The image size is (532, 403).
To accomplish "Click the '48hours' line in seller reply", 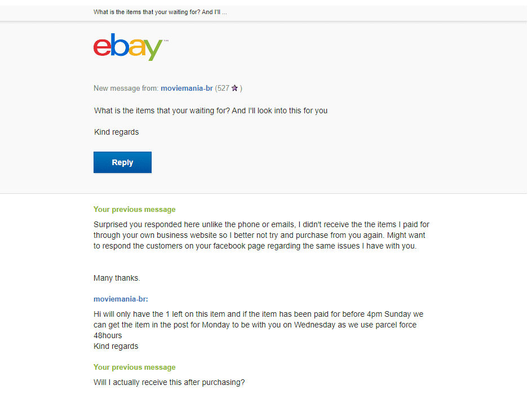I will [x=108, y=335].
